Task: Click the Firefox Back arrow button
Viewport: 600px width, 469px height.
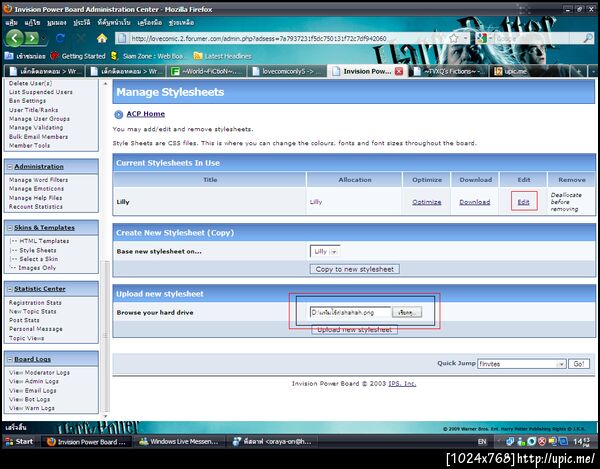Action: pos(15,38)
